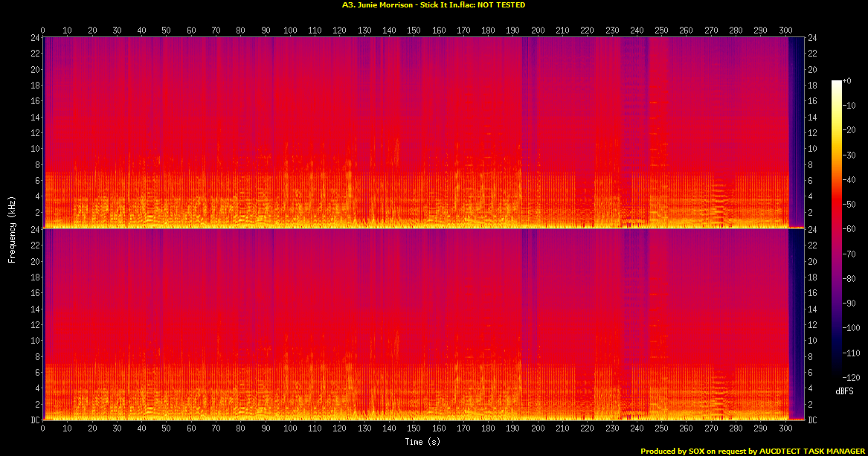Click the title "A3. Junie Morrison - Stick It In.flac: NOT TESTED"
The image size is (868, 456).
[x=434, y=5]
